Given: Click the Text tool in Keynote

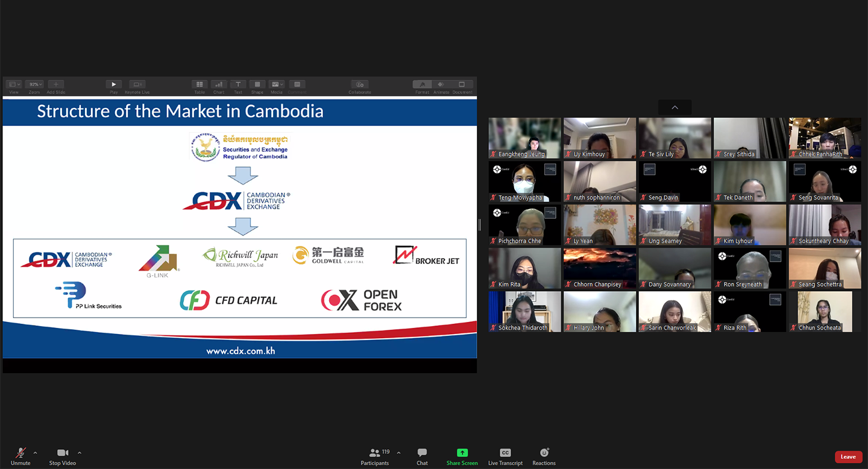Looking at the screenshot, I should pyautogui.click(x=238, y=84).
